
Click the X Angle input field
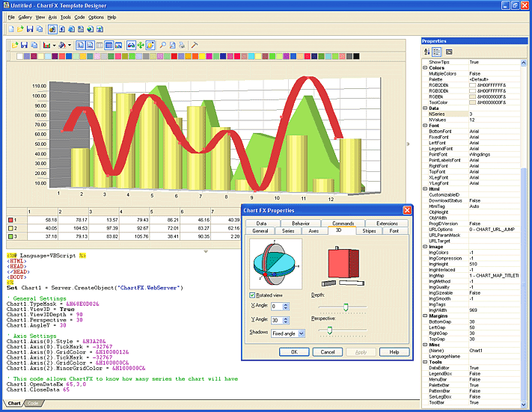[x=277, y=307]
